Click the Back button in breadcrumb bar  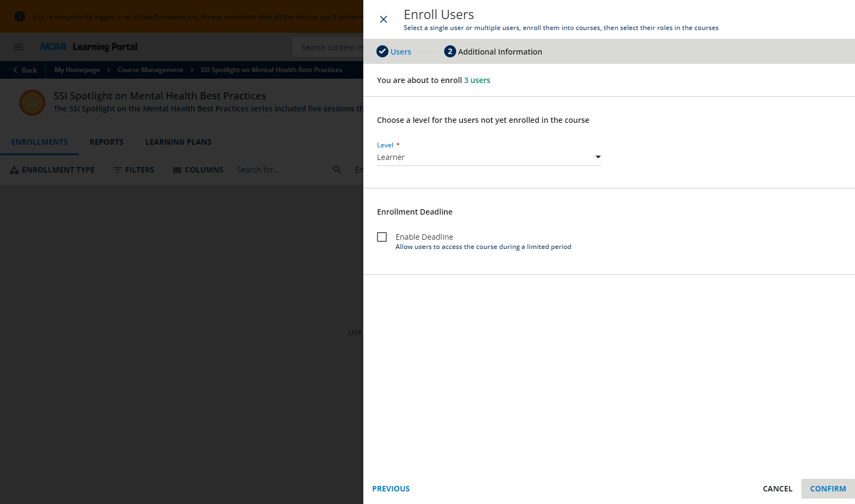tap(25, 70)
